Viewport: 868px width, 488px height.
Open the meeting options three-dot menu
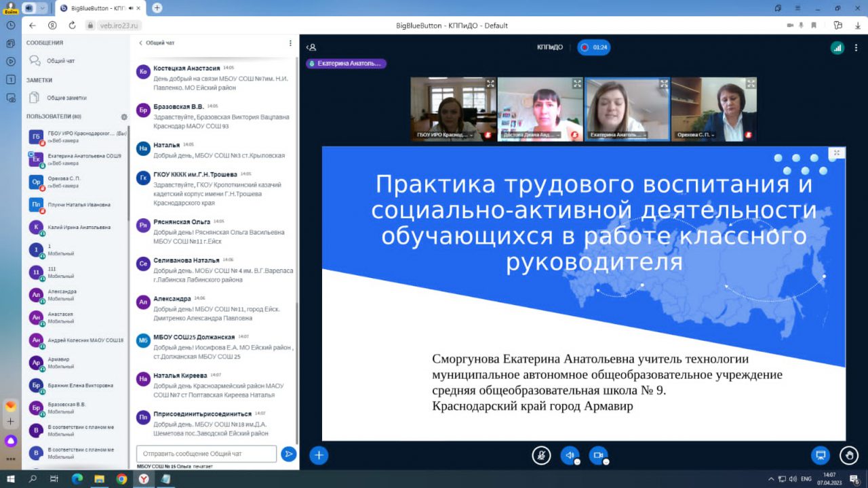(x=856, y=47)
